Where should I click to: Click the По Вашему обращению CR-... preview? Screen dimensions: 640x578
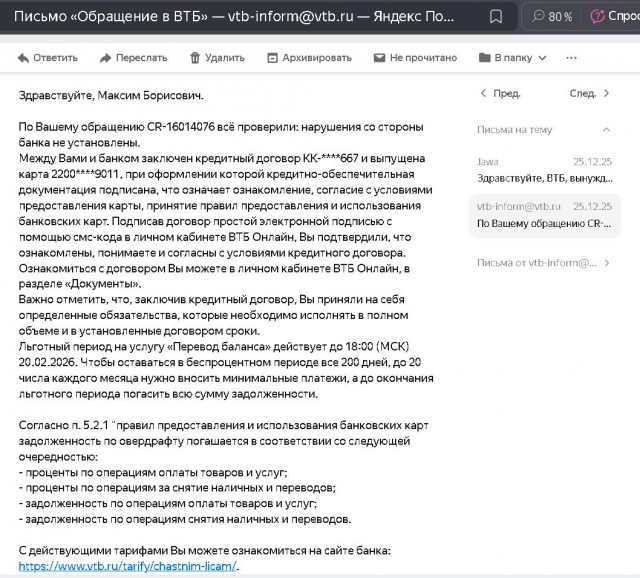pos(544,224)
